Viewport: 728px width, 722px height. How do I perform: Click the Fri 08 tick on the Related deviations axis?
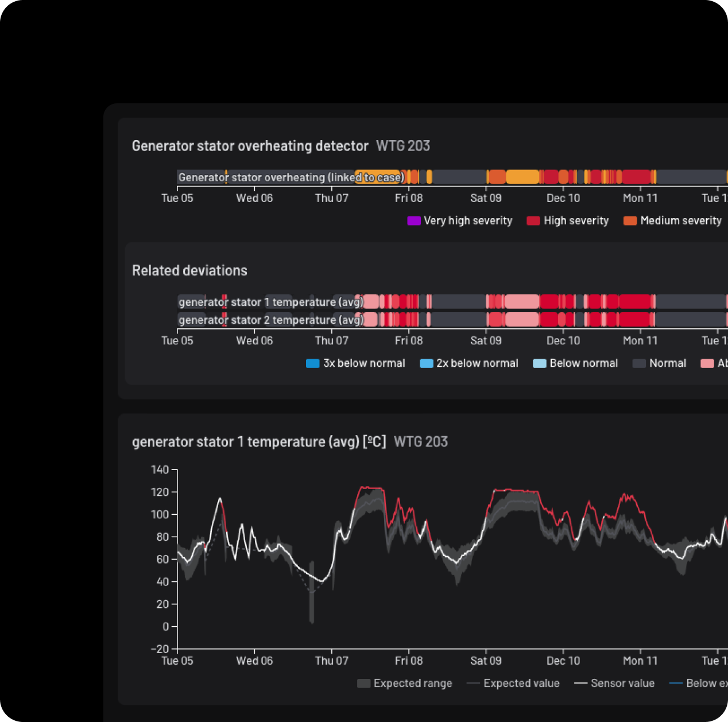click(x=409, y=341)
